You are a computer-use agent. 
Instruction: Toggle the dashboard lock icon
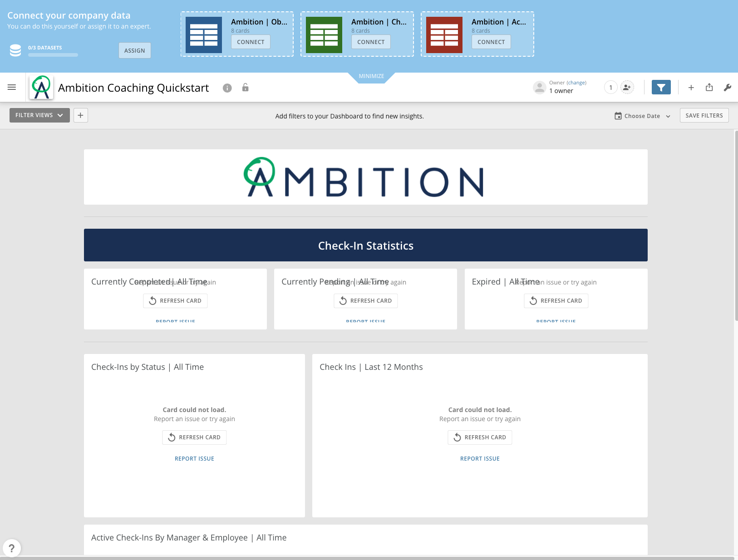click(245, 88)
